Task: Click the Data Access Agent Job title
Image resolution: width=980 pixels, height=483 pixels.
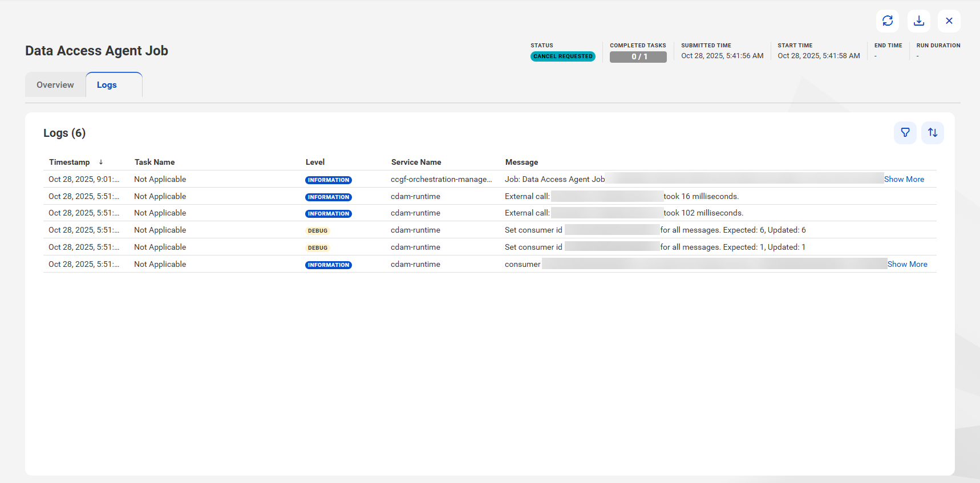Action: click(x=96, y=51)
